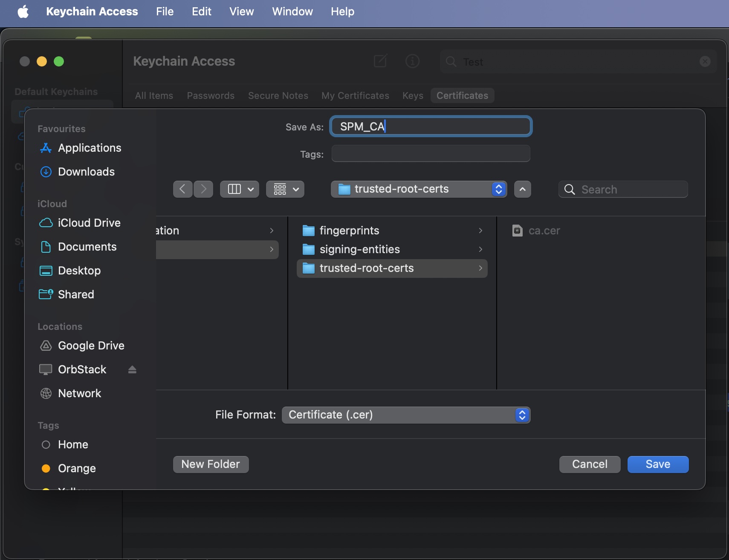
Task: Switch to the Passwords tab
Action: [211, 95]
